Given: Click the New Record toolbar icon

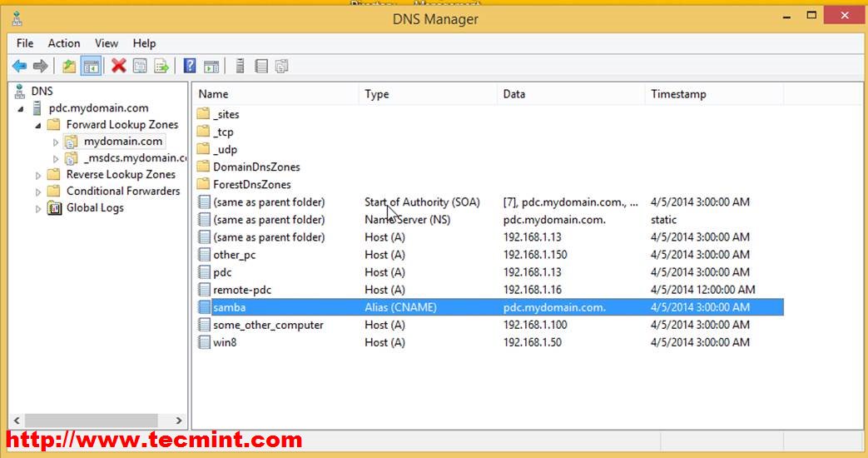Looking at the screenshot, I should pos(261,67).
